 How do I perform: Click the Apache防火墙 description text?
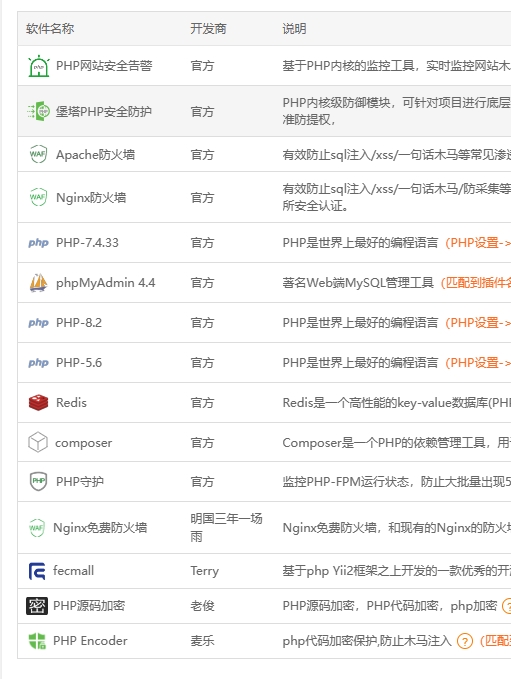click(x=397, y=155)
